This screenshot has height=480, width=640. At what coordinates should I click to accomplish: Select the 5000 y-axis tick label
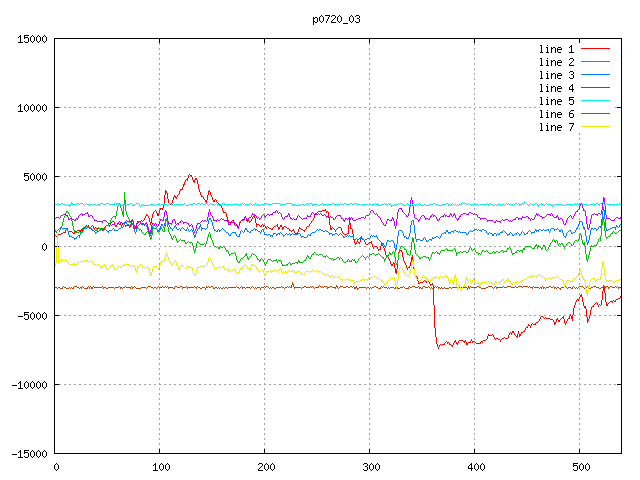click(35, 177)
